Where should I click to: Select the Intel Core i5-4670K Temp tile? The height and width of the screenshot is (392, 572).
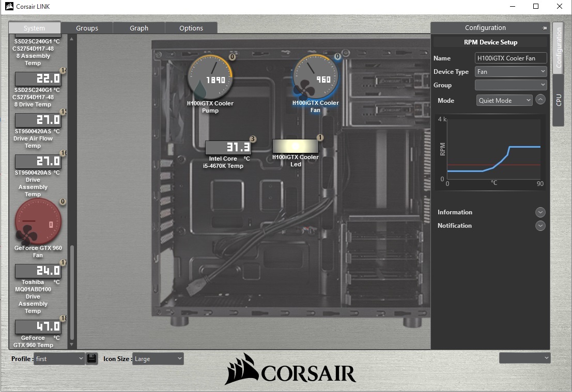coord(228,148)
